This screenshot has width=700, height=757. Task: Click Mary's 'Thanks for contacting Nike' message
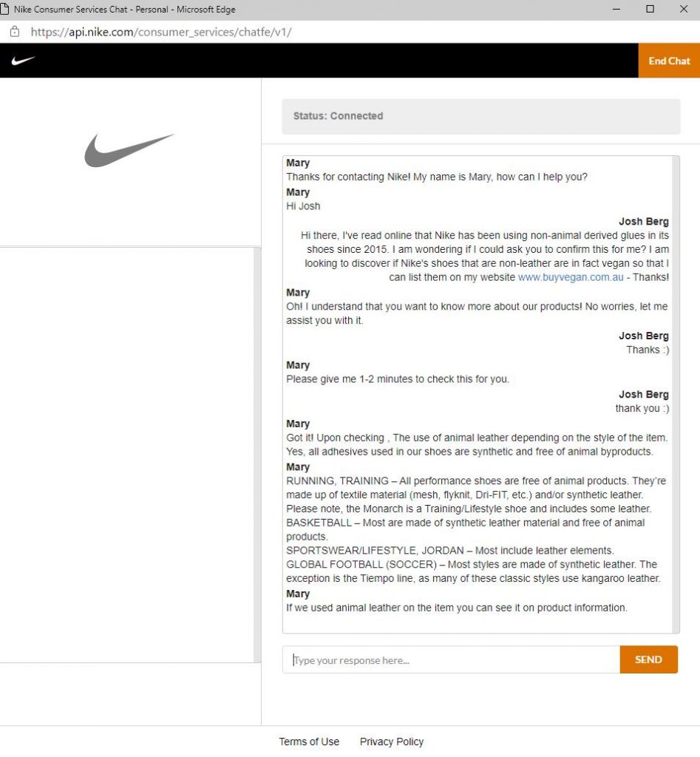click(x=436, y=177)
